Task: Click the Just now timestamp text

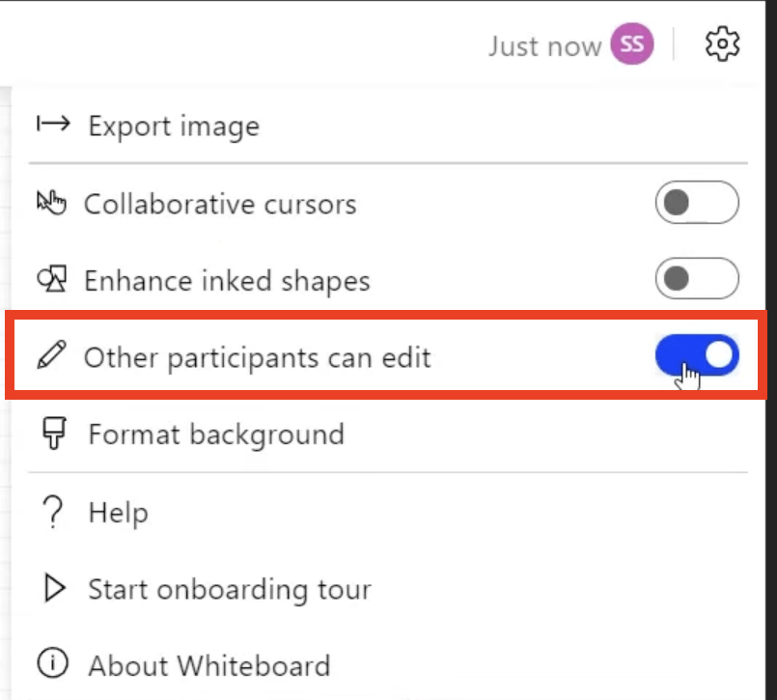Action: click(x=544, y=46)
